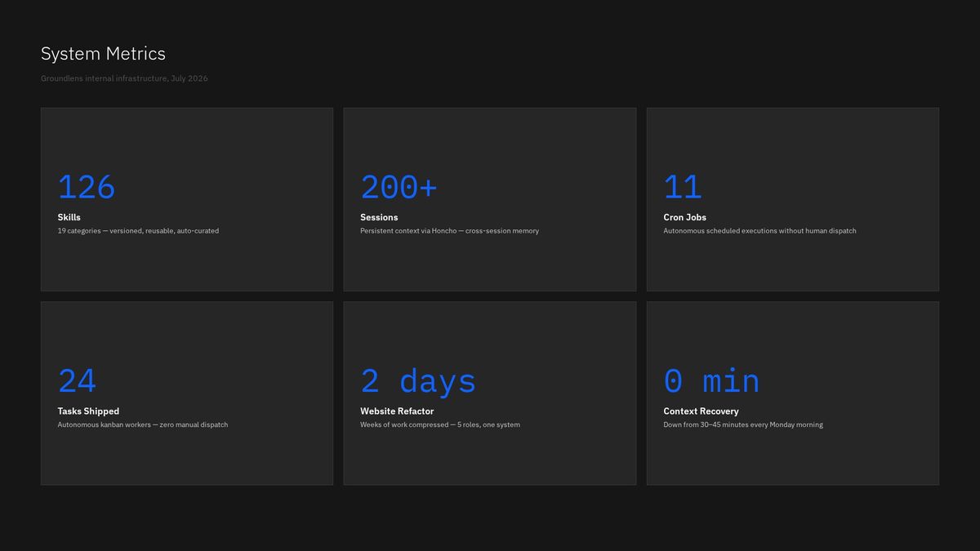Image resolution: width=980 pixels, height=551 pixels.
Task: Open the Website Refactor card title
Action: [397, 411]
